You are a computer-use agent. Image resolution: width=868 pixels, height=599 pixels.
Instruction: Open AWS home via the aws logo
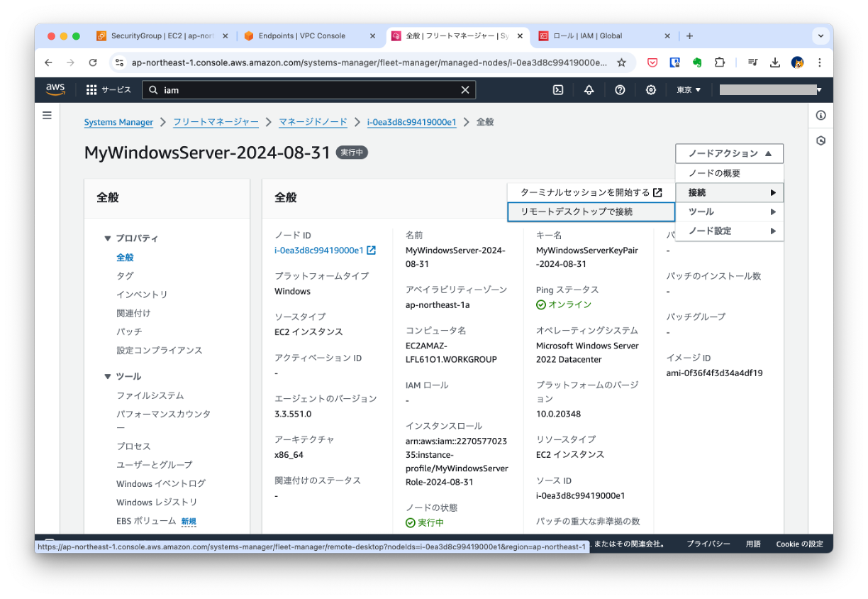[55, 89]
